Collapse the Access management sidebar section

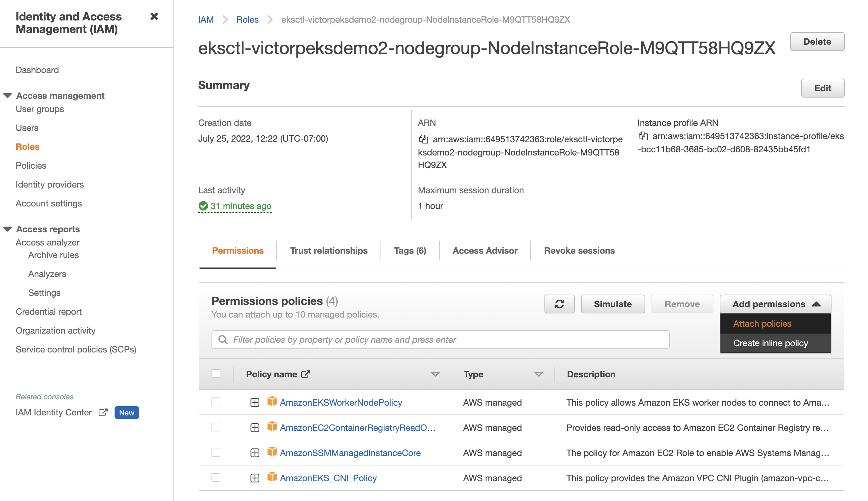(x=8, y=95)
